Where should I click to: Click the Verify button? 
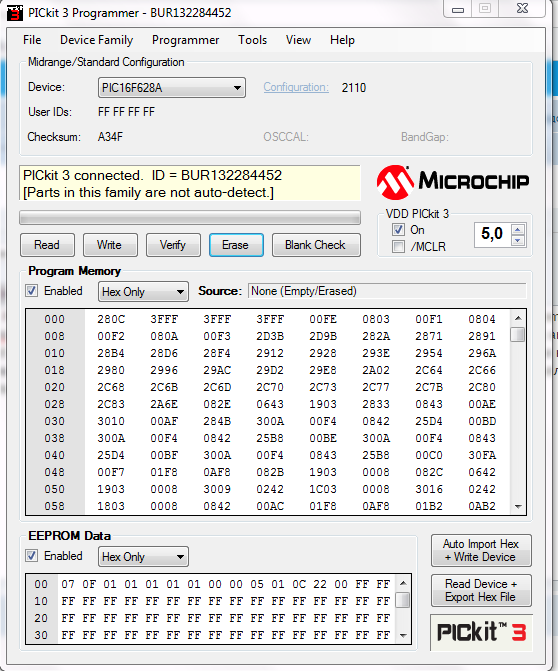(x=173, y=245)
